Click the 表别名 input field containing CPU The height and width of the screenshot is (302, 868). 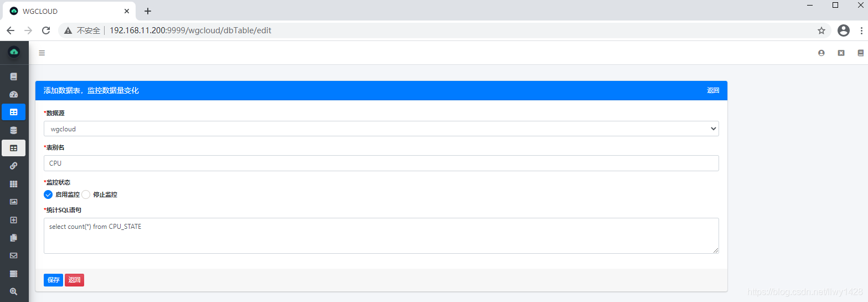tap(381, 163)
